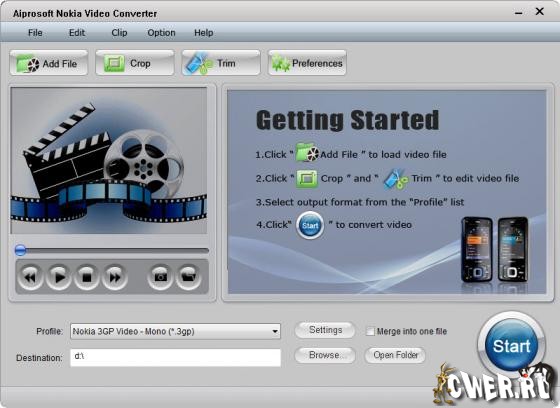Click the Destination path input field
This screenshot has width=560, height=408.
click(x=175, y=358)
